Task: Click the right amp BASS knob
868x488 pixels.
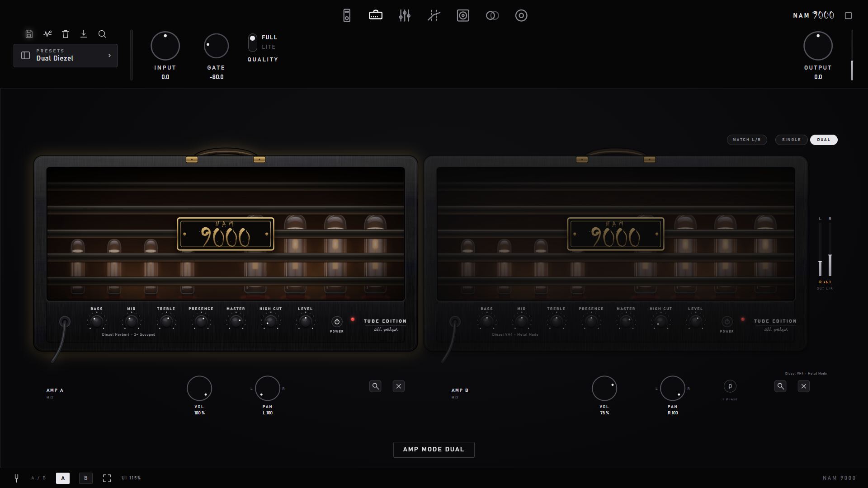Action: point(487,322)
